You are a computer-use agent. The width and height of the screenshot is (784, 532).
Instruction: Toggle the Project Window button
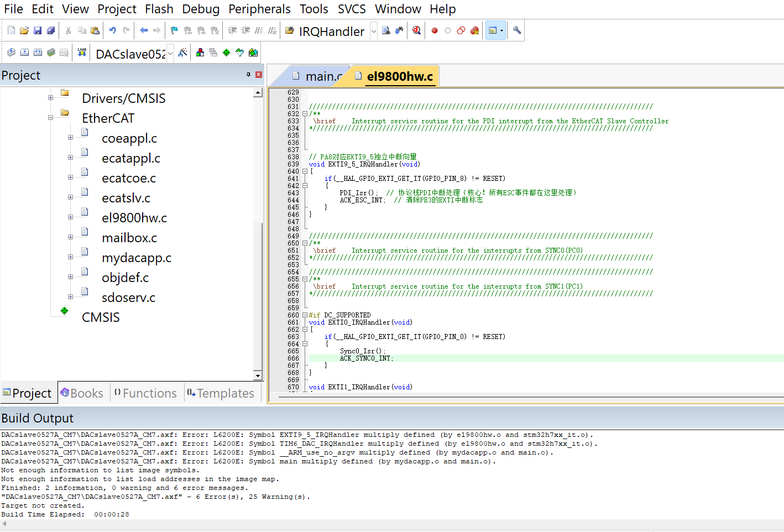point(493,31)
